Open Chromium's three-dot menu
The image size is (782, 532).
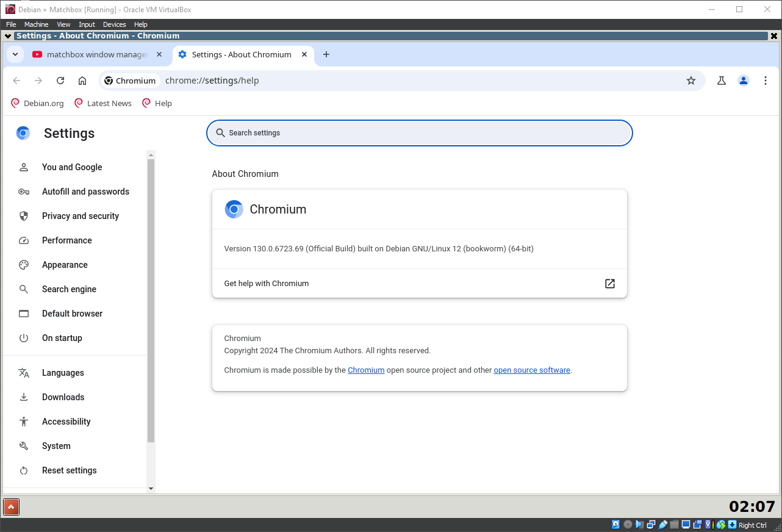click(x=766, y=80)
